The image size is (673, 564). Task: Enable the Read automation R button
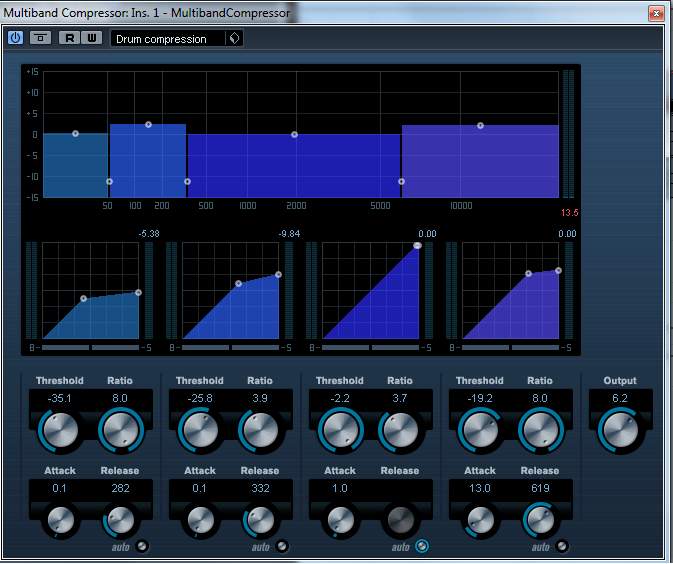point(69,38)
